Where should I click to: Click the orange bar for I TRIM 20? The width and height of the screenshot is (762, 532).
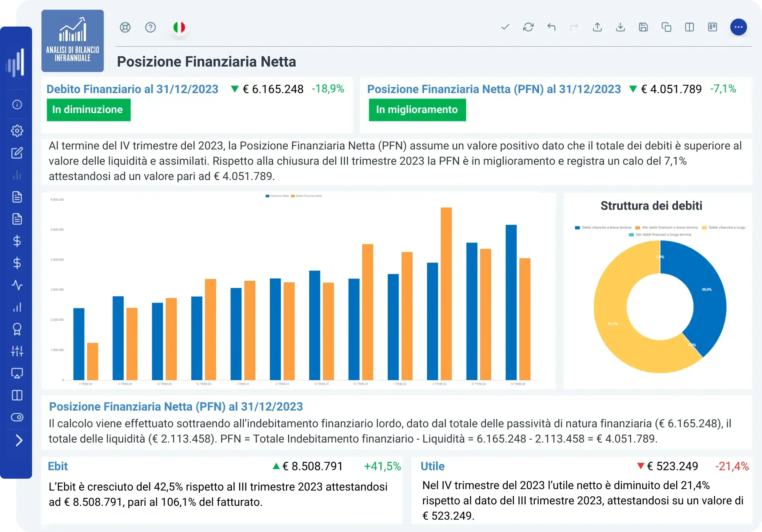(x=93, y=361)
